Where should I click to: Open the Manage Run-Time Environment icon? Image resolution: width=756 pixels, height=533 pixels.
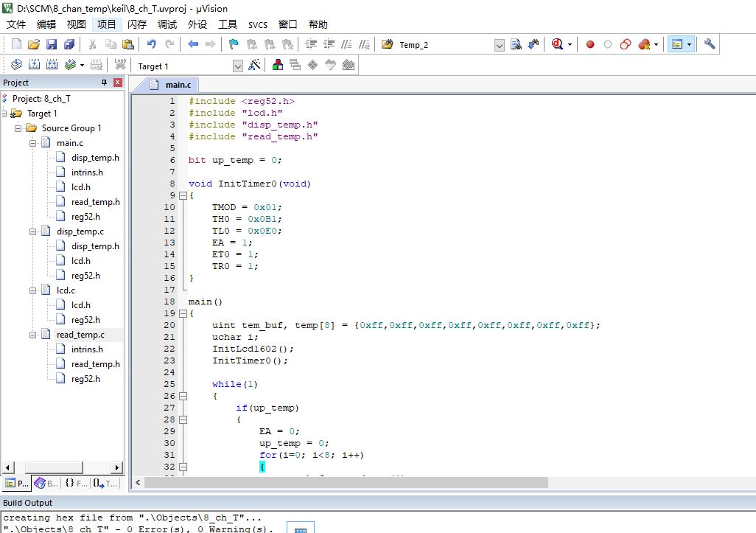point(313,65)
